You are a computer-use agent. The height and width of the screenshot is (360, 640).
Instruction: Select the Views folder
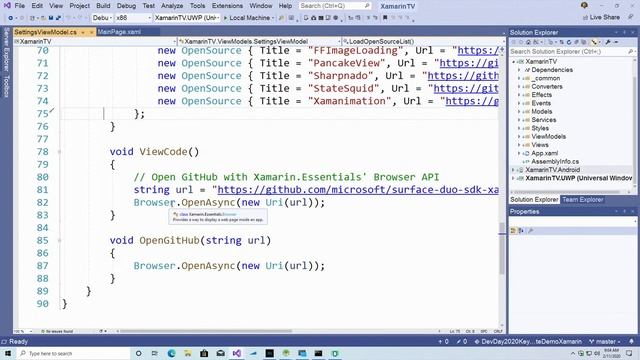pyautogui.click(x=540, y=144)
